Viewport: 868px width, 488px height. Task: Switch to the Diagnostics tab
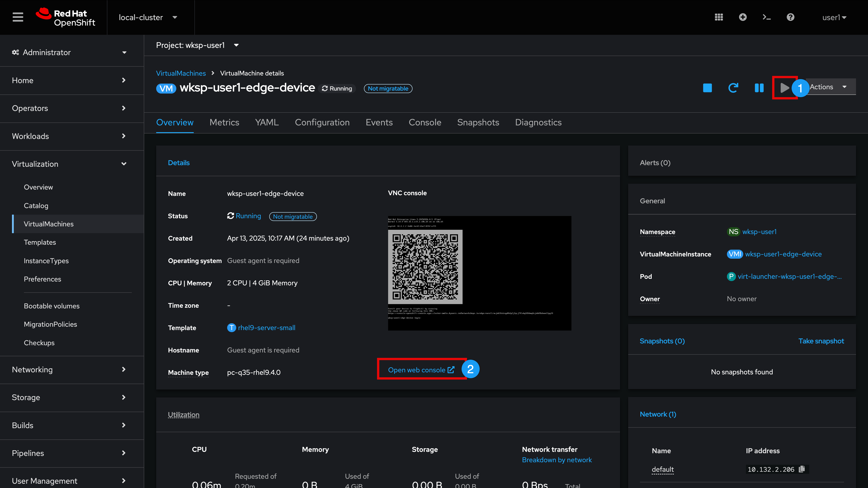coord(538,122)
